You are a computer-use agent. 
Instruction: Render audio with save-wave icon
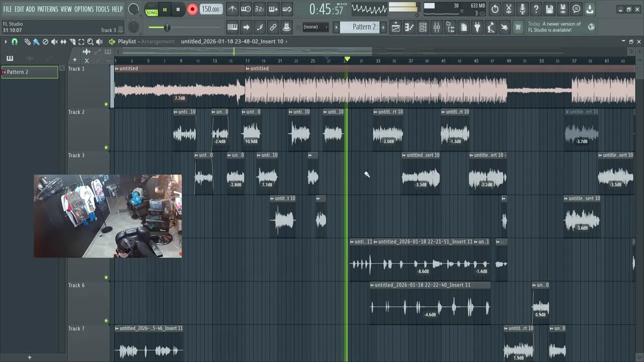[563, 9]
